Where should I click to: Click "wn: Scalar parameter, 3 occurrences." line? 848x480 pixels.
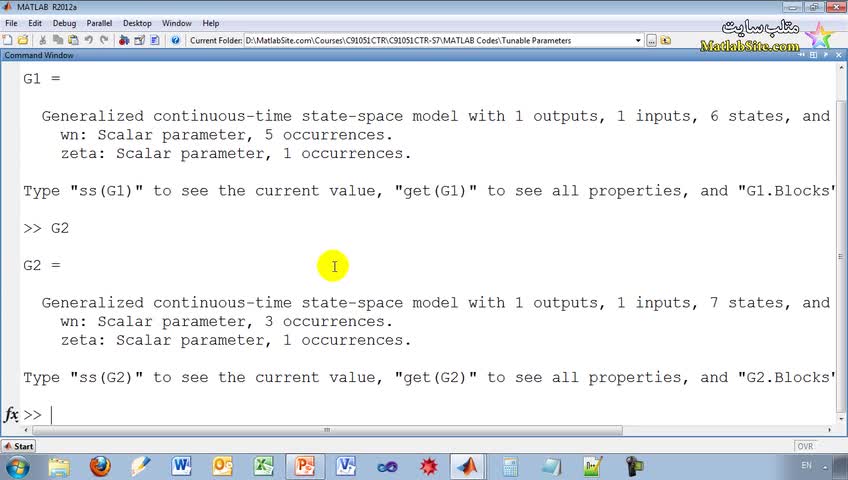click(226, 321)
